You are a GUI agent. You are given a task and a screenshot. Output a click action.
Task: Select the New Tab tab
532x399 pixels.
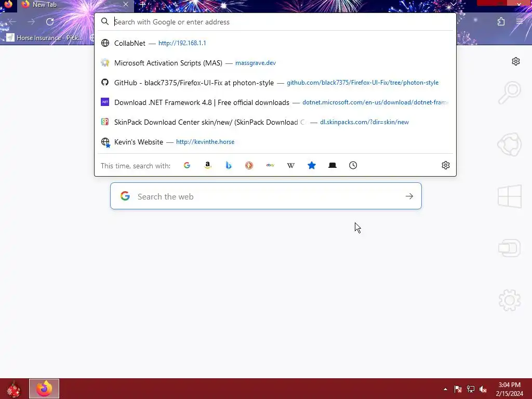(75, 5)
